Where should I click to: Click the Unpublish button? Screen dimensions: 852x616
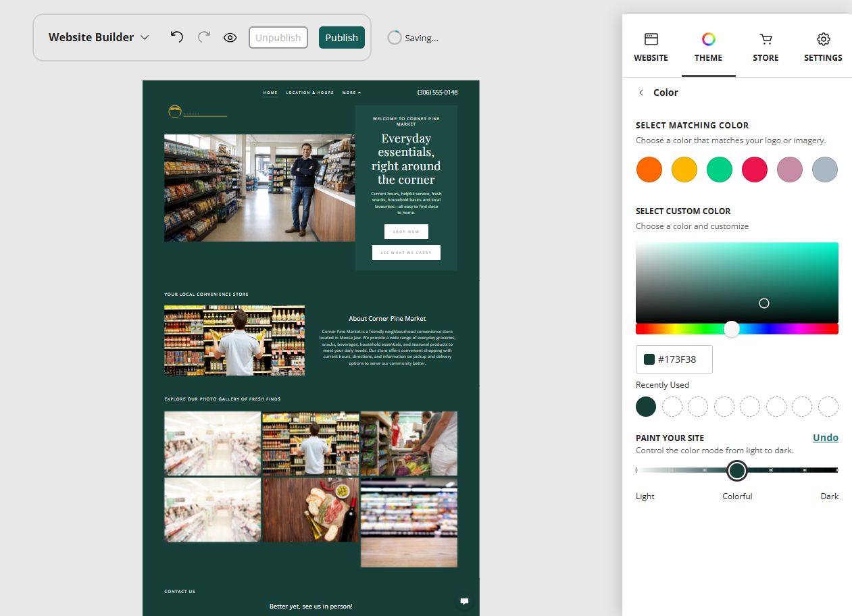(278, 38)
